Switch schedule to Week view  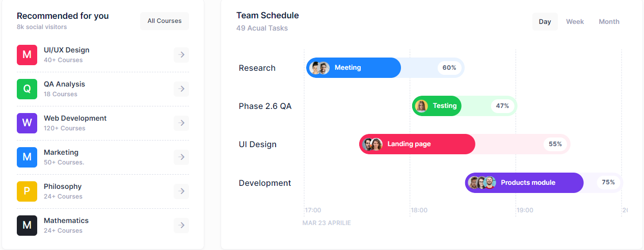click(575, 22)
